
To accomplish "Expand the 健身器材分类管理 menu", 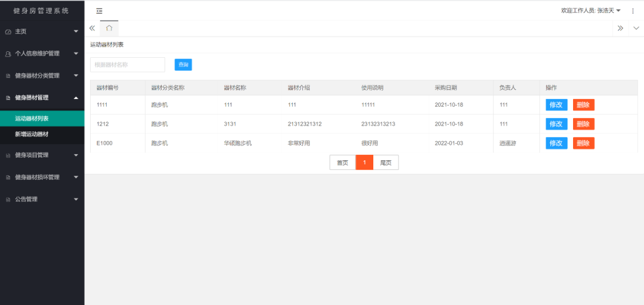I will point(42,76).
